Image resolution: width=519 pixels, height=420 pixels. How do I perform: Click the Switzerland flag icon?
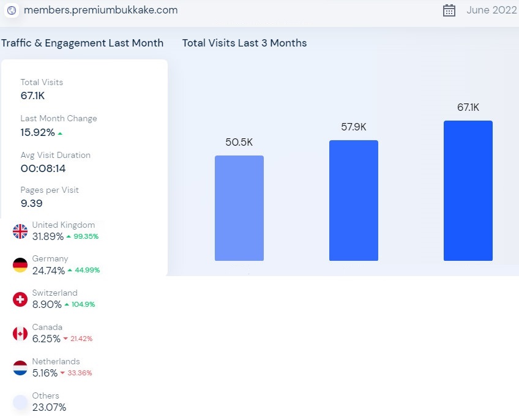click(x=19, y=299)
